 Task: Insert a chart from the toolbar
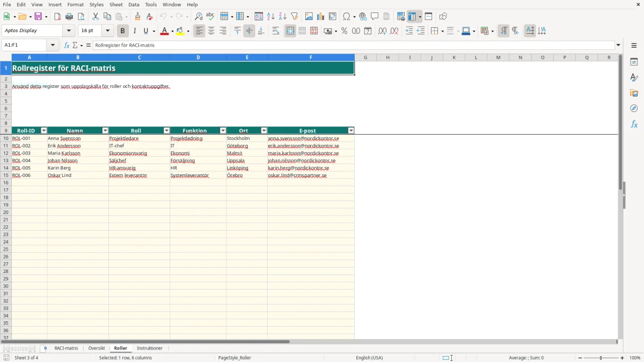(x=321, y=17)
